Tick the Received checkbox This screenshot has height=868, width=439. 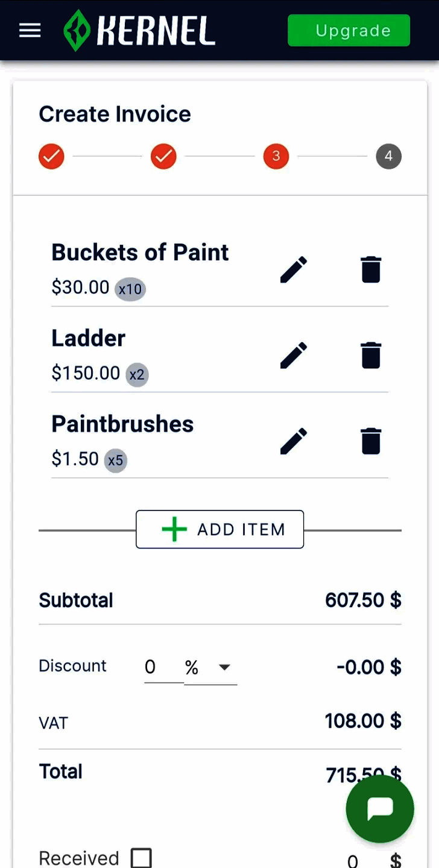141,858
